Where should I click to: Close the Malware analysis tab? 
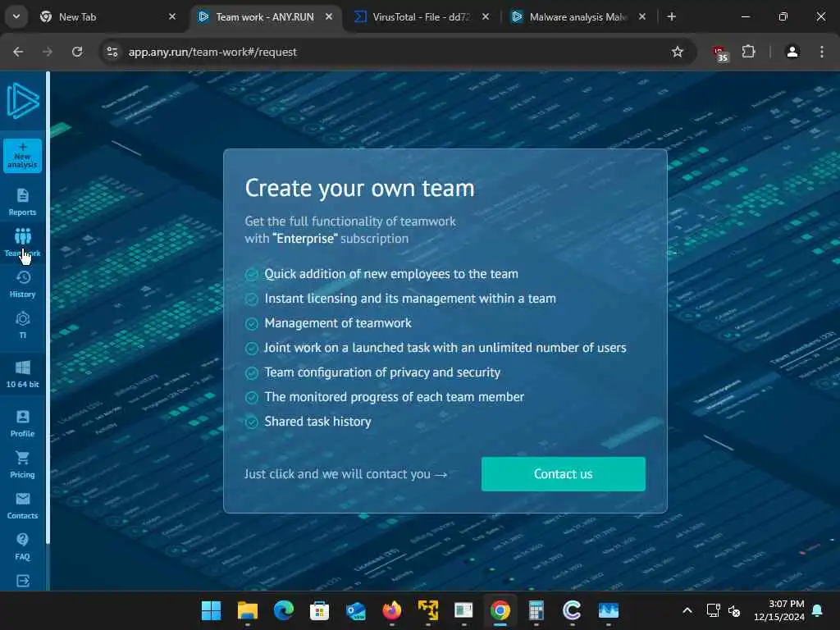(641, 17)
